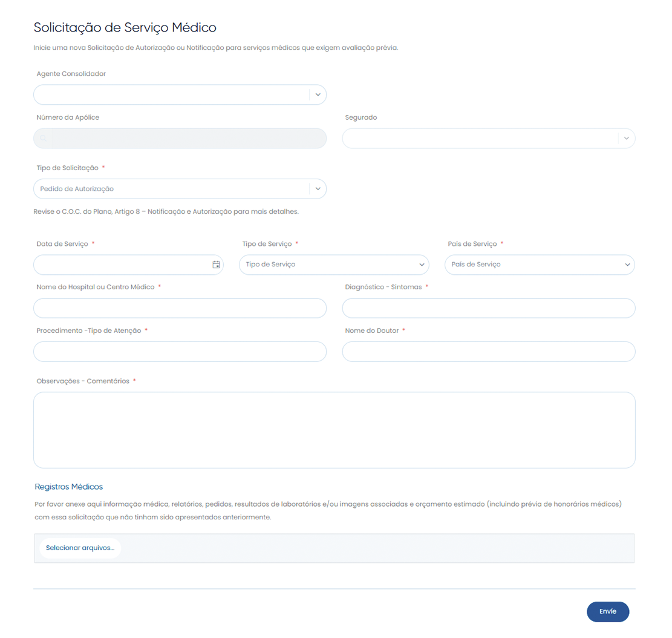Viewport: 672px width, 638px height.
Task: Click the Envie submit button
Action: [607, 611]
